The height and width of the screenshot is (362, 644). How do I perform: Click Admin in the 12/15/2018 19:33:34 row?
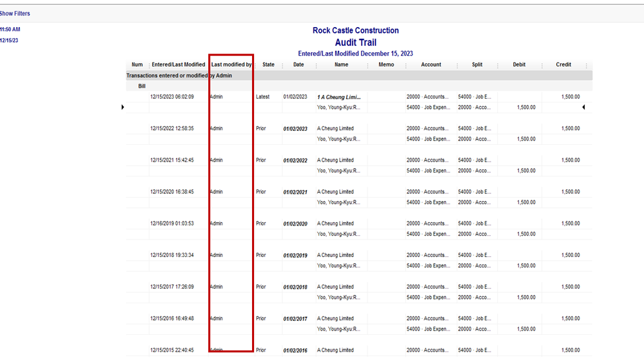tap(217, 255)
